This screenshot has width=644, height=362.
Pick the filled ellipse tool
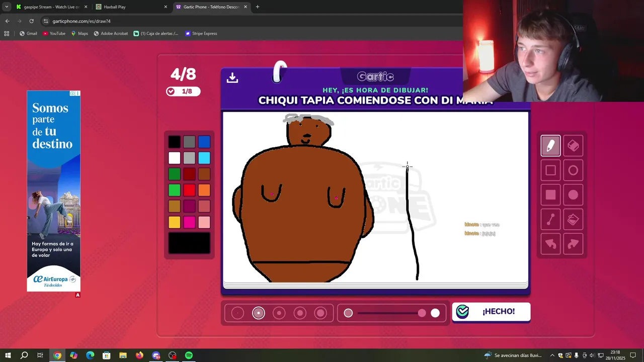[x=573, y=195]
